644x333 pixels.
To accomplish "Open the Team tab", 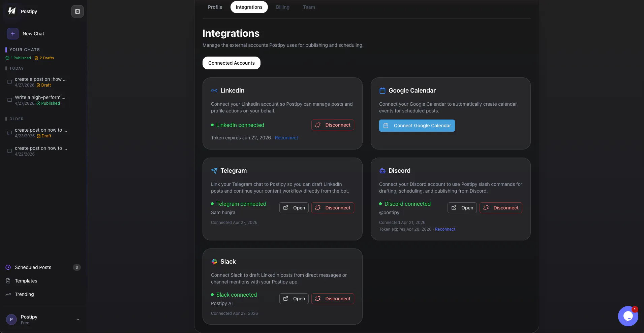I will coord(309,7).
